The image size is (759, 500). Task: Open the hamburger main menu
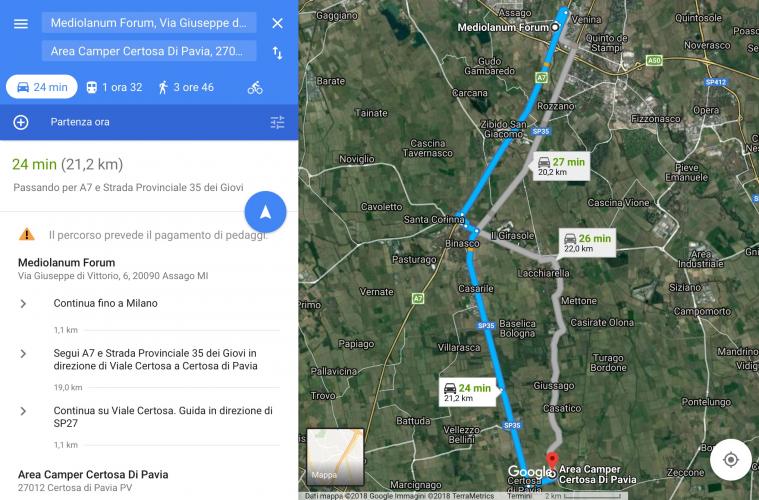click(21, 23)
